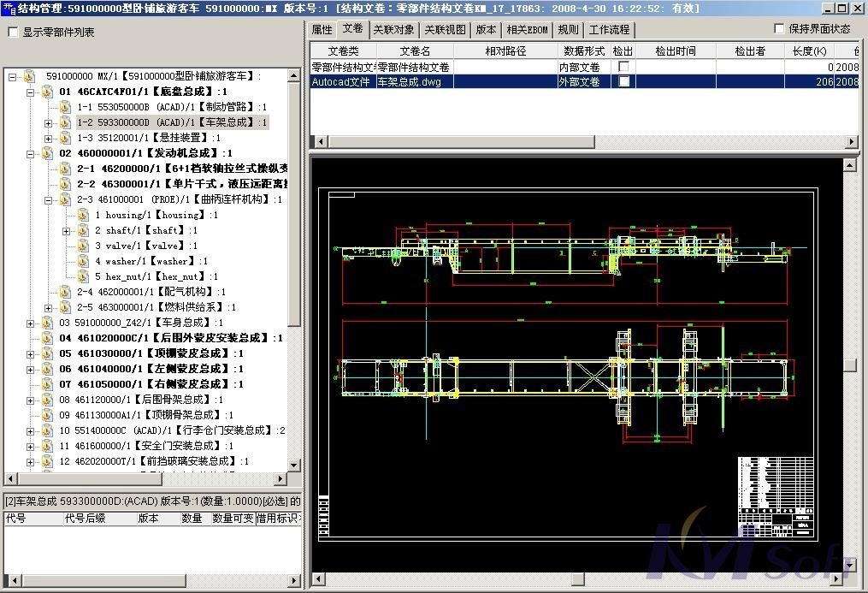Click the shaft part icon
Screen dimensions: 868x593
pyautogui.click(x=83, y=230)
